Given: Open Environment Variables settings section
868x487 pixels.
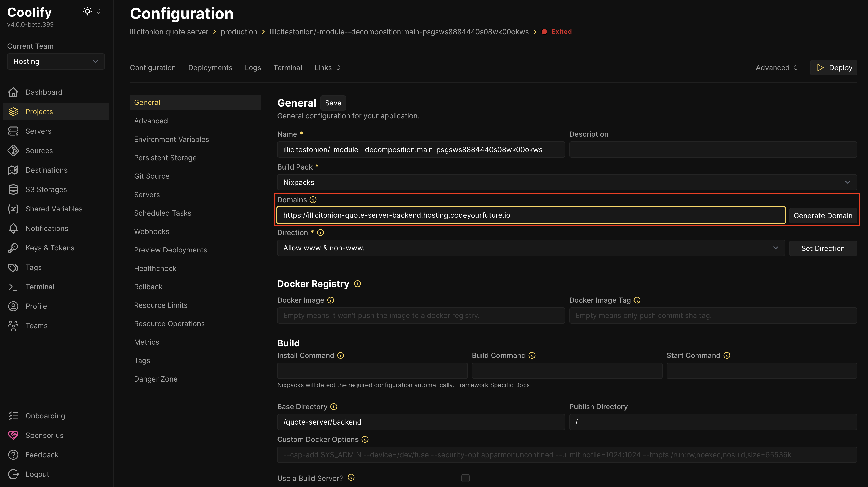Looking at the screenshot, I should [x=171, y=139].
